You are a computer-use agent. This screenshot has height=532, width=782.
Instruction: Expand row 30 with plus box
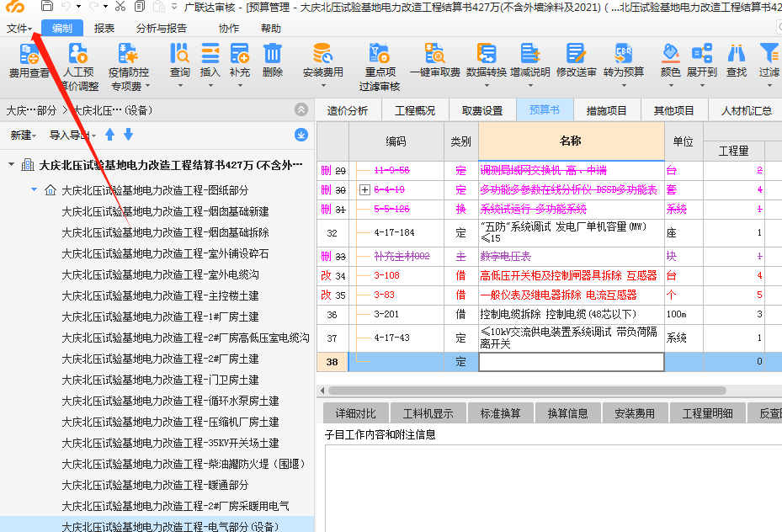pyautogui.click(x=364, y=190)
